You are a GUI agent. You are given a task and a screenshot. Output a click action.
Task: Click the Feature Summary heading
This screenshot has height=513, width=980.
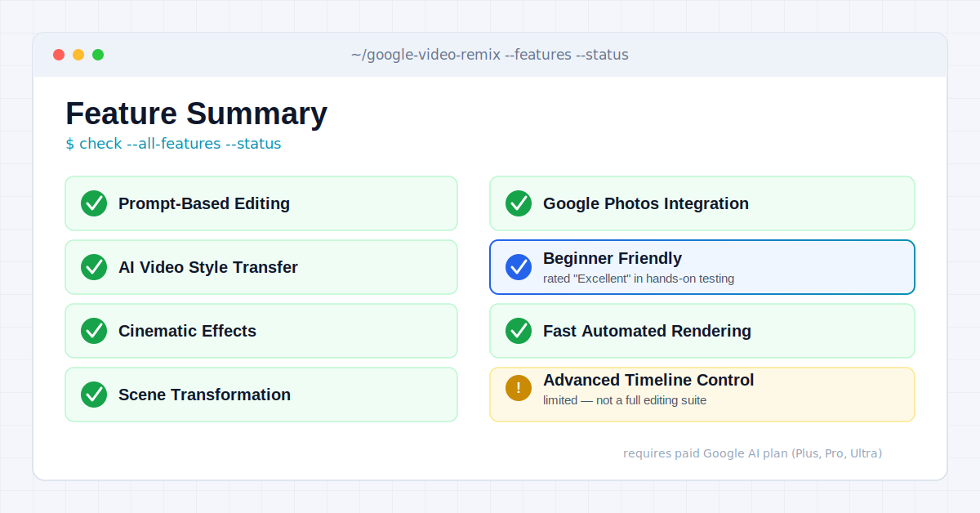196,114
